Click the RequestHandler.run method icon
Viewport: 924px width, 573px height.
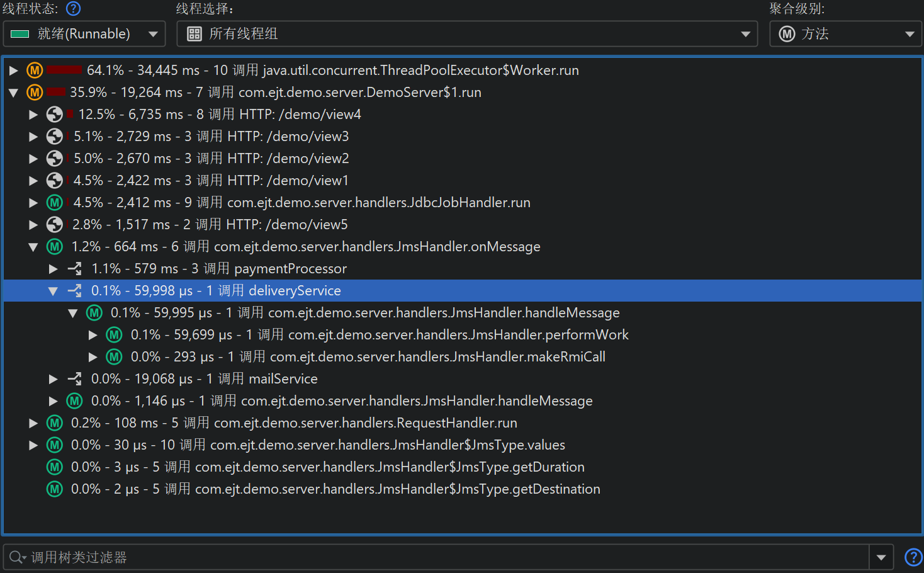tap(55, 423)
